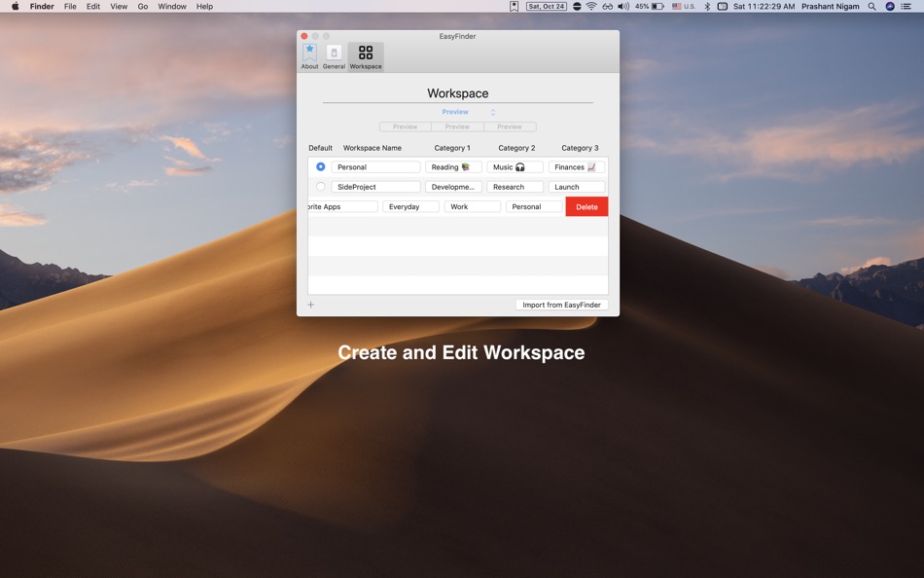The width and height of the screenshot is (924, 578).
Task: Open the Window menu
Action: [x=172, y=7]
